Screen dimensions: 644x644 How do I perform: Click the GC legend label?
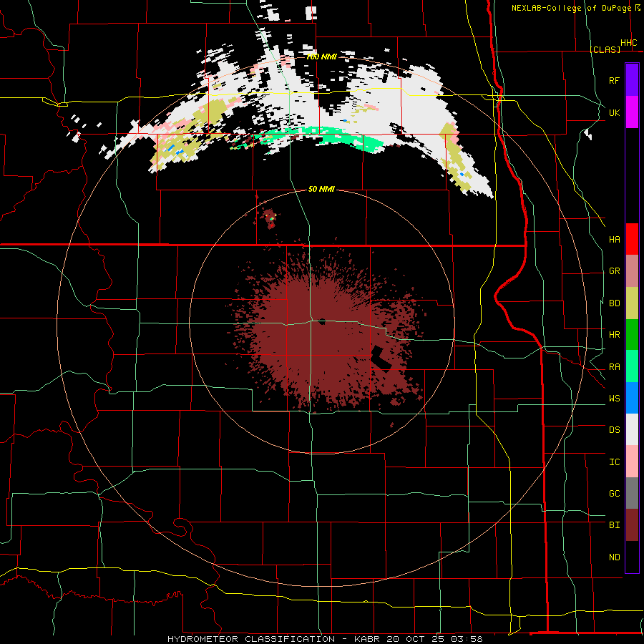point(615,493)
